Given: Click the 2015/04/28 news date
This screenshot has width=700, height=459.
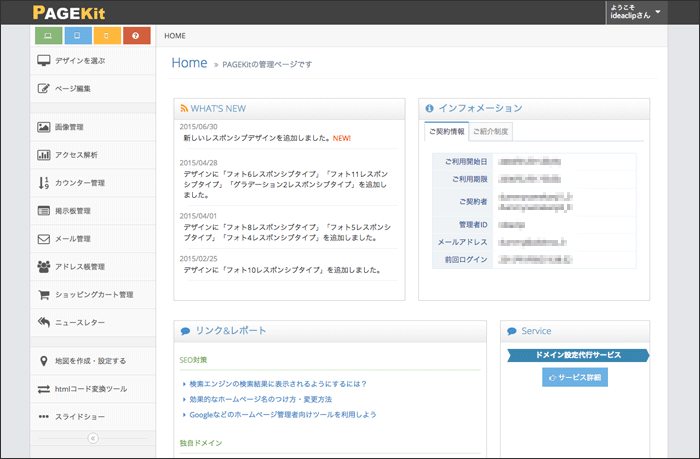Looking at the screenshot, I should 198,163.
